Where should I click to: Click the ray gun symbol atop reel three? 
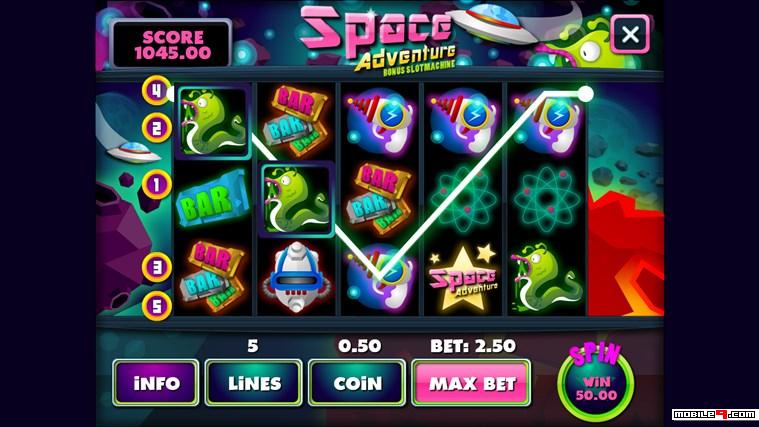[380, 122]
